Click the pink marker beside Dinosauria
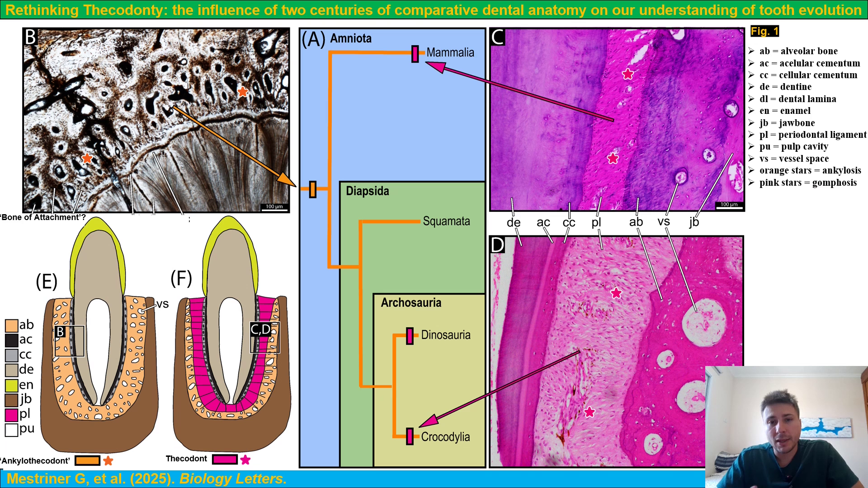The image size is (868, 488). (410, 336)
